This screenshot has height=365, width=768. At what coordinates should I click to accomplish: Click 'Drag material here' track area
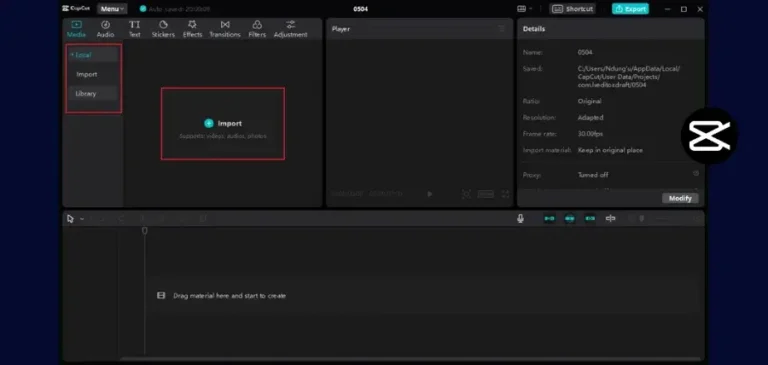click(423, 296)
